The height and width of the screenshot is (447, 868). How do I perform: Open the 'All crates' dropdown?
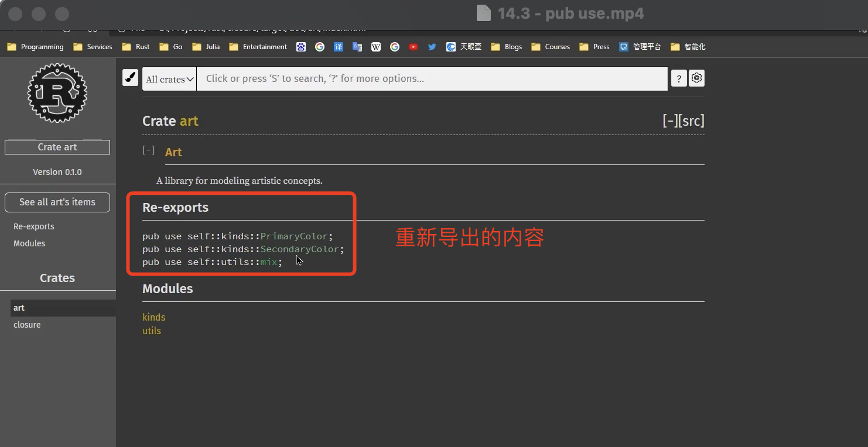(x=169, y=79)
